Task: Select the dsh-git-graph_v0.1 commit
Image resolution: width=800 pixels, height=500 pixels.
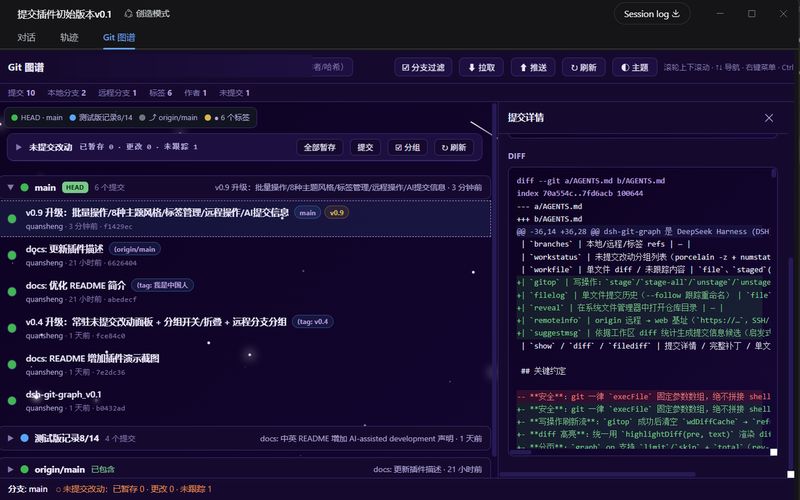Action: pyautogui.click(x=245, y=401)
